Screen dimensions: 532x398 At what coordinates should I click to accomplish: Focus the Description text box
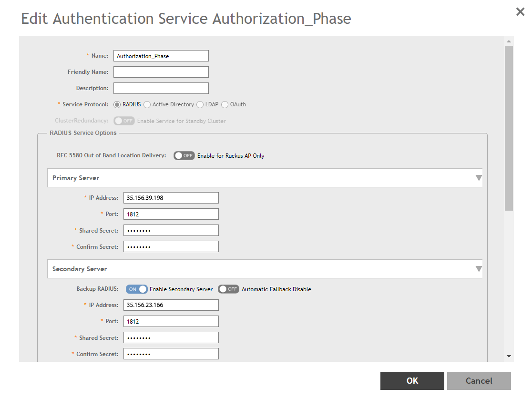161,88
